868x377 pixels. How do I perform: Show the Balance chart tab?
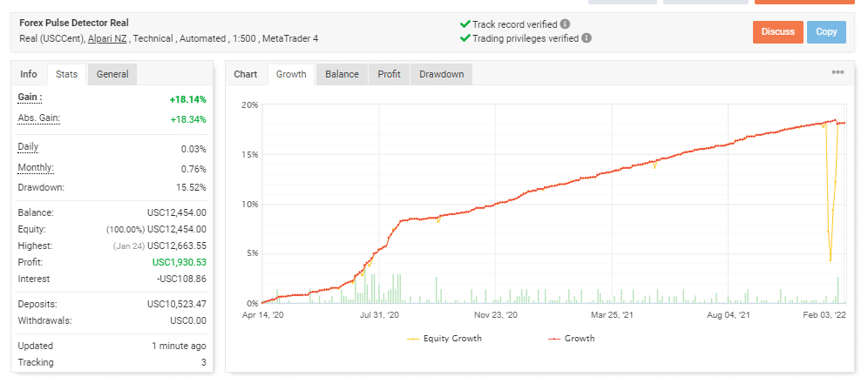[x=342, y=74]
